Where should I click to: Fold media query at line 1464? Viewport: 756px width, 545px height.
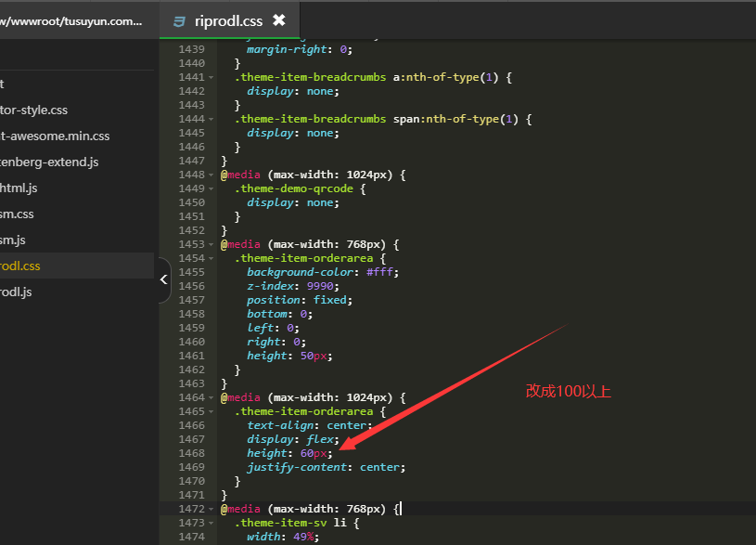(211, 397)
